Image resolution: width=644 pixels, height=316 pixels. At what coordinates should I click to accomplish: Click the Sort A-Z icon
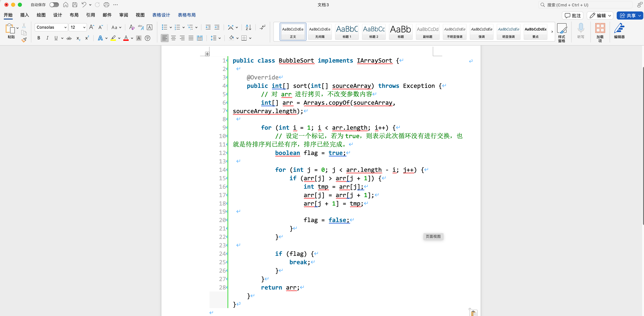[x=248, y=27]
